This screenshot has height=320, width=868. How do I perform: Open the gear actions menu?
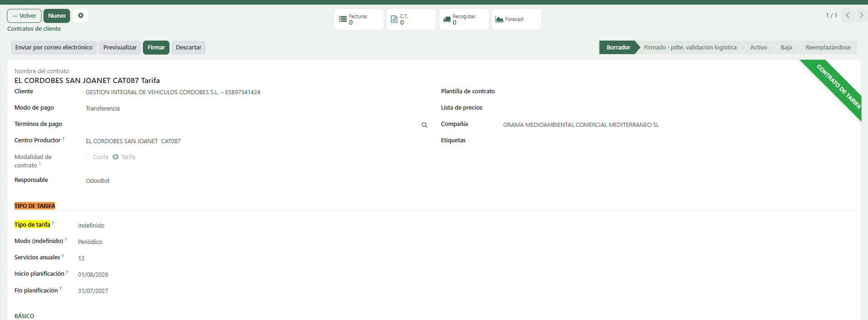[x=81, y=15]
